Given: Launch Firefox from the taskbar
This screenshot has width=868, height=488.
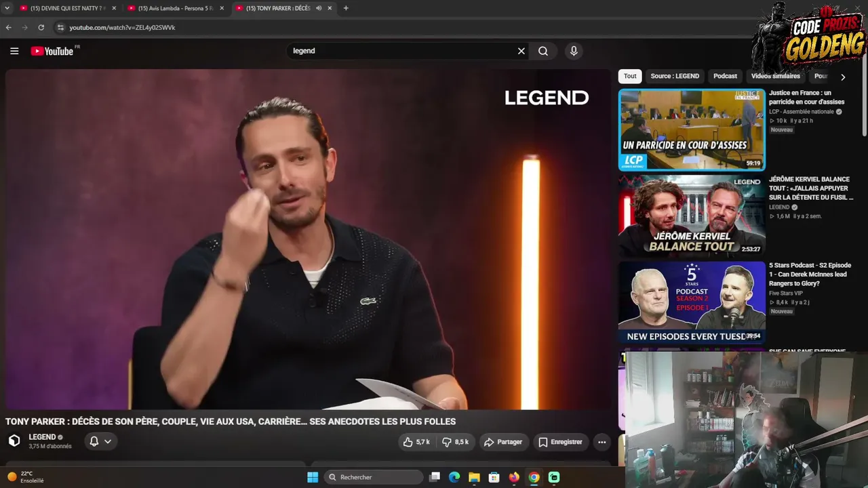Looking at the screenshot, I should pos(514,477).
